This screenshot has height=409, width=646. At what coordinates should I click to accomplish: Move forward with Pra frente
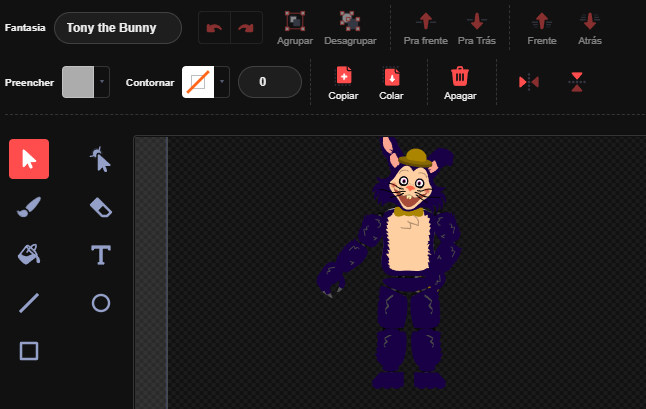click(x=426, y=28)
